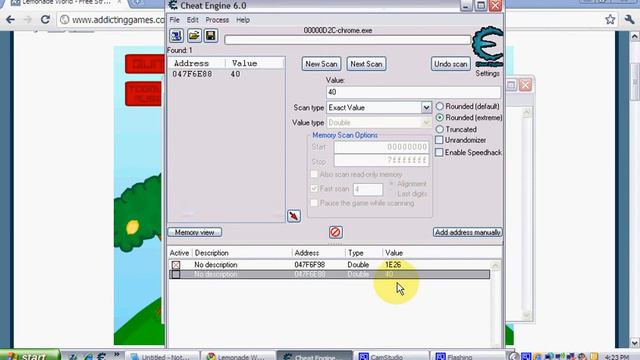
Task: Open Memory view
Action: [195, 232]
